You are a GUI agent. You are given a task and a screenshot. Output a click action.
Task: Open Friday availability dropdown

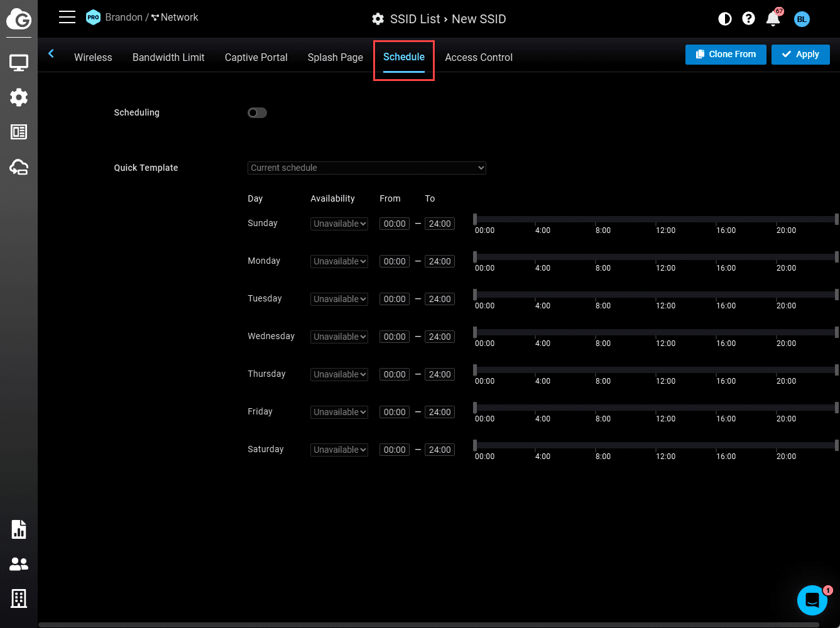pyautogui.click(x=339, y=412)
